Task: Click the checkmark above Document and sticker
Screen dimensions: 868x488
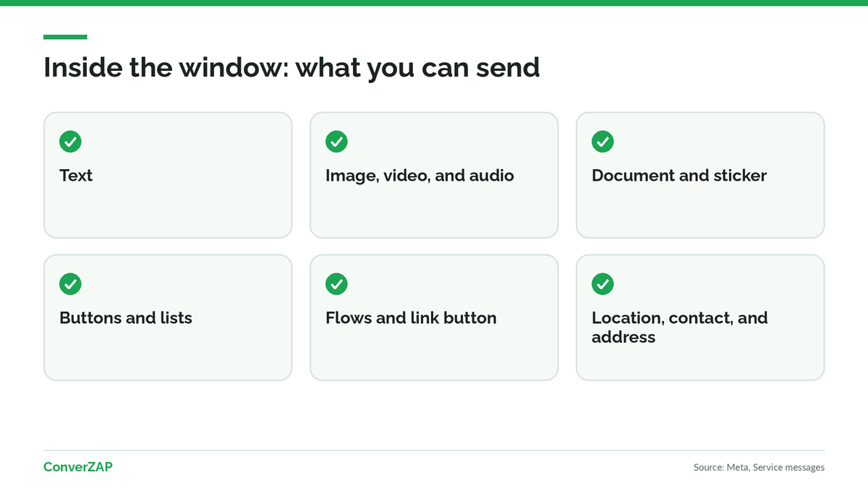Action: coord(603,142)
